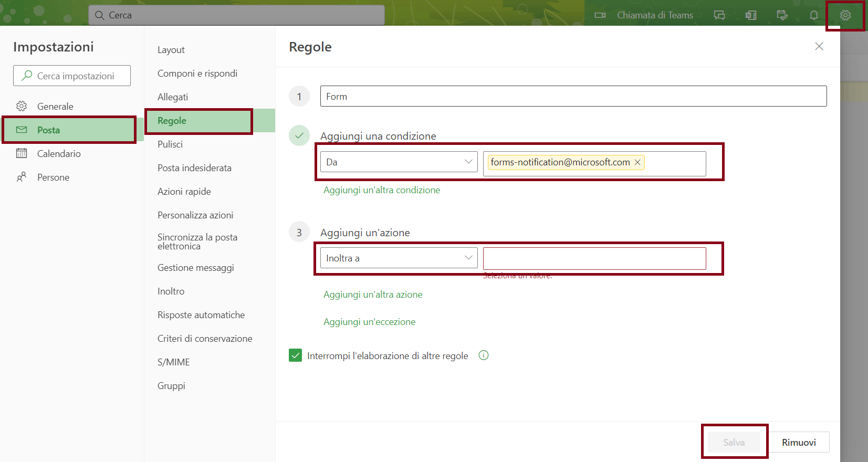
Task: Open settings gear in top bar
Action: click(x=845, y=15)
